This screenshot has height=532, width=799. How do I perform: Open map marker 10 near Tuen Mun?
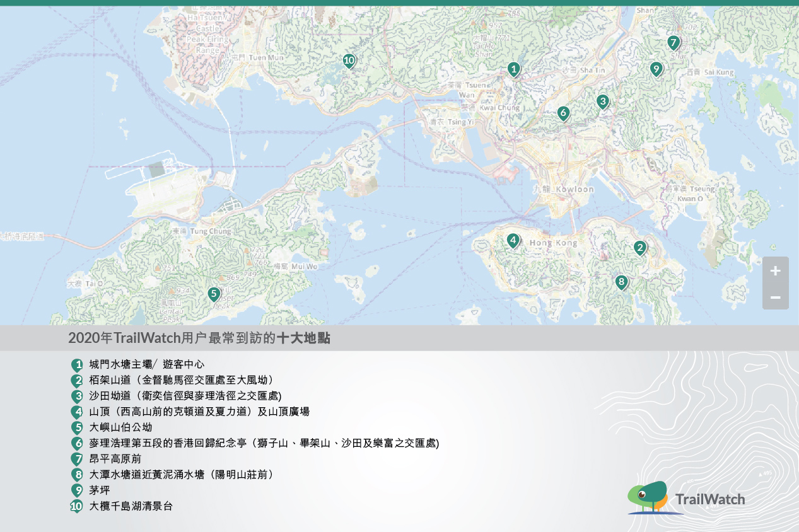pos(349,61)
